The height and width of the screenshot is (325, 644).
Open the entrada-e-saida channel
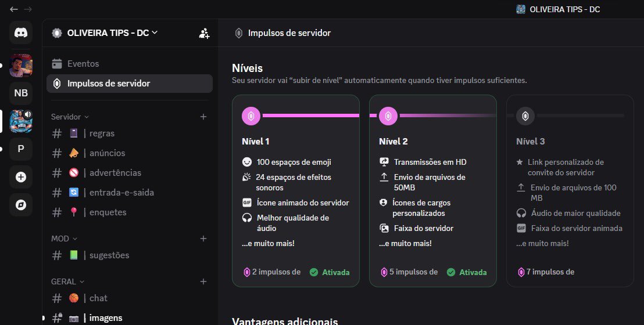pos(130,193)
